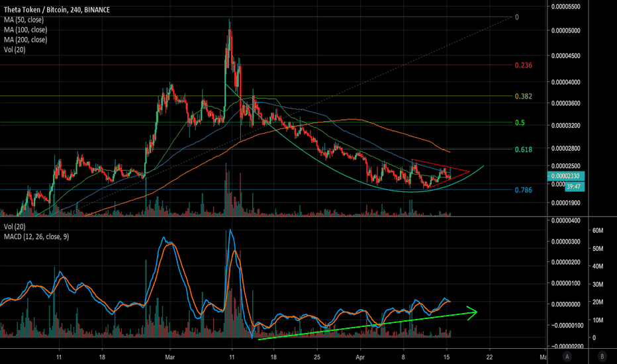Click MACD axis value 0.00000400
The height and width of the screenshot is (364, 617).
pos(565,221)
